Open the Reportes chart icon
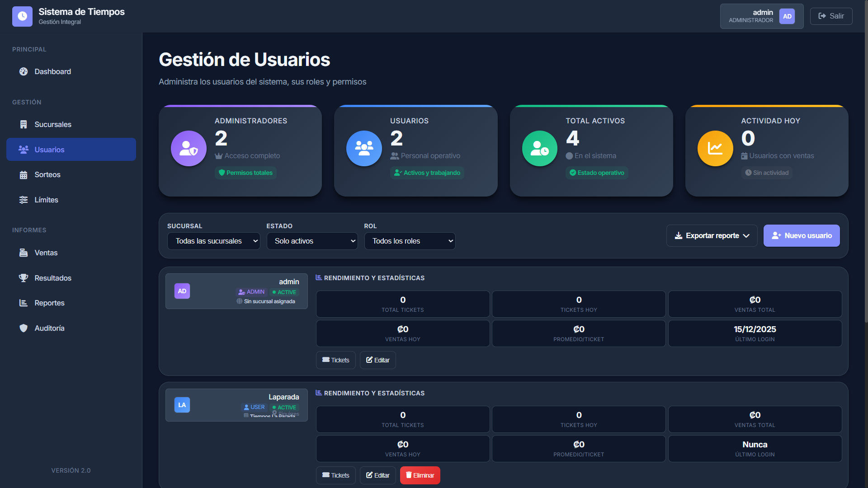The width and height of the screenshot is (868, 488). 24,303
